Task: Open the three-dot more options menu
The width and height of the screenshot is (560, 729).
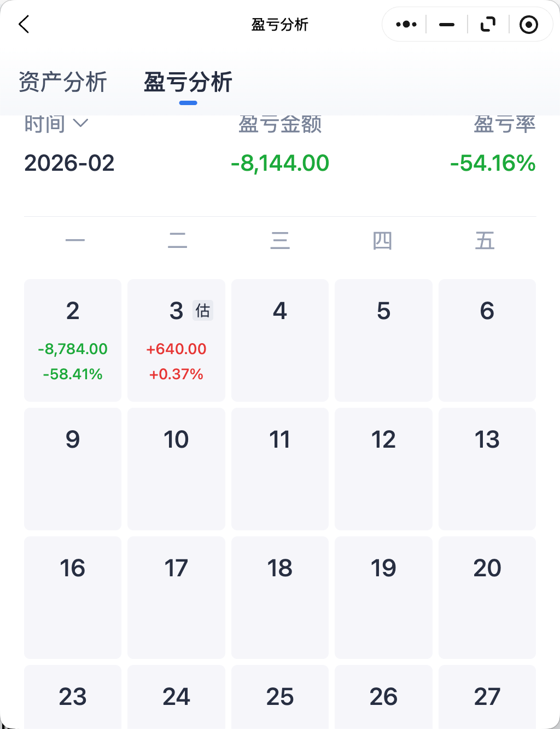Action: coord(406,25)
